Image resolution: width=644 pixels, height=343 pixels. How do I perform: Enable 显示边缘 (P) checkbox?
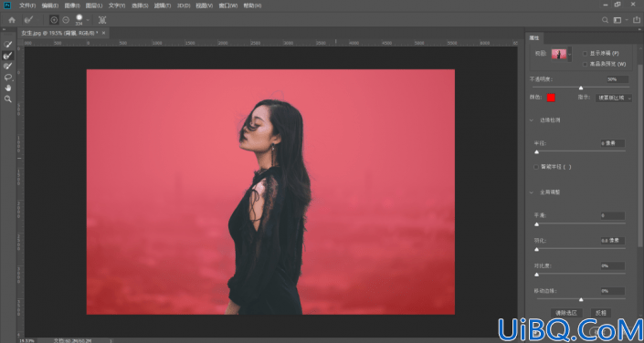pos(585,53)
